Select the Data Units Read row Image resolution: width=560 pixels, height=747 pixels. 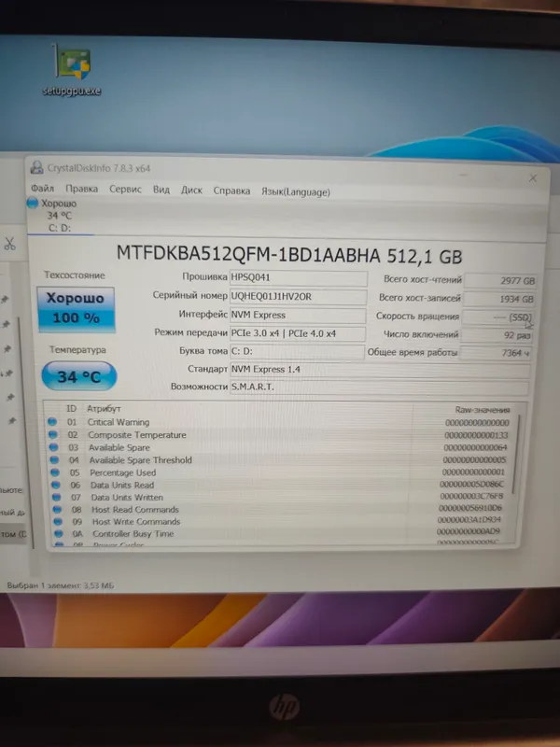(x=281, y=485)
